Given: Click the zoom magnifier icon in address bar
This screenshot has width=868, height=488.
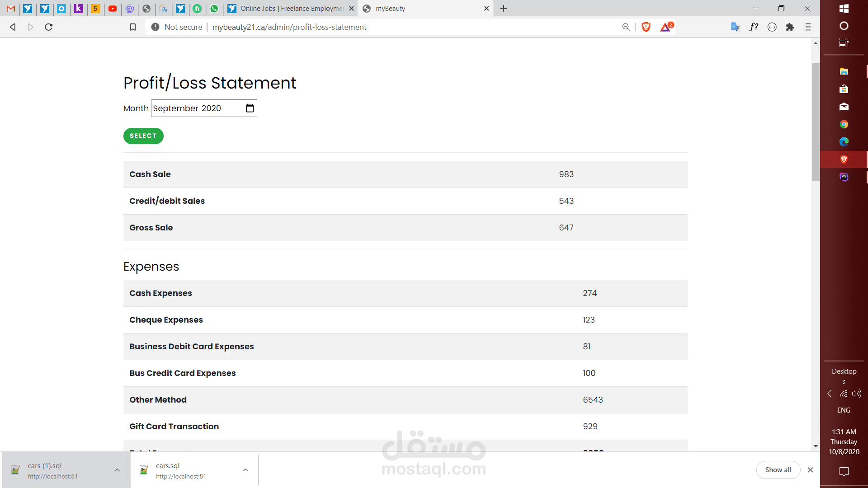Looking at the screenshot, I should pos(626,27).
